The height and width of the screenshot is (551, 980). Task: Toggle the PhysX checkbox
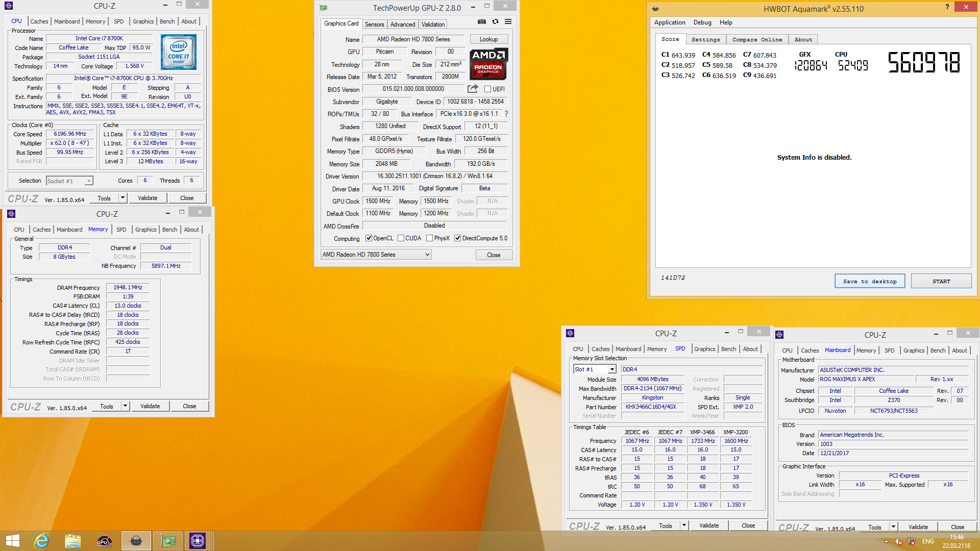(429, 238)
